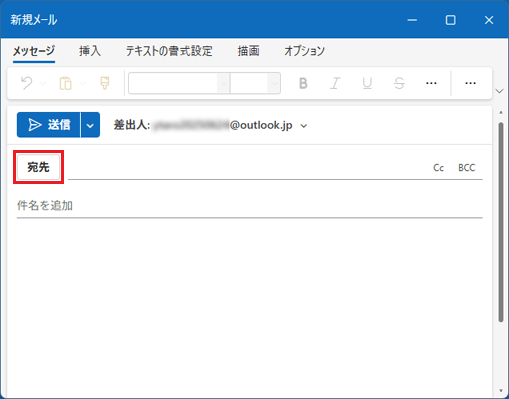Show the Cc field
The width and height of the screenshot is (509, 399).
tap(438, 168)
